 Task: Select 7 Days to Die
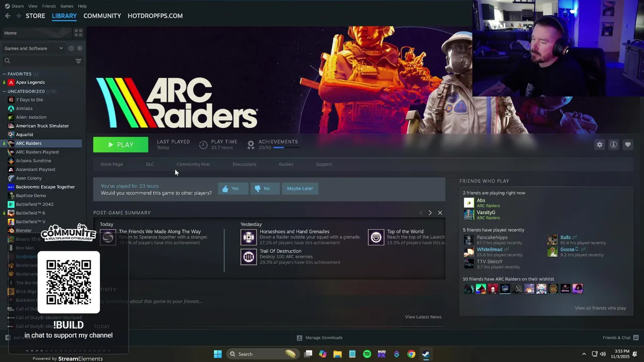pyautogui.click(x=29, y=100)
